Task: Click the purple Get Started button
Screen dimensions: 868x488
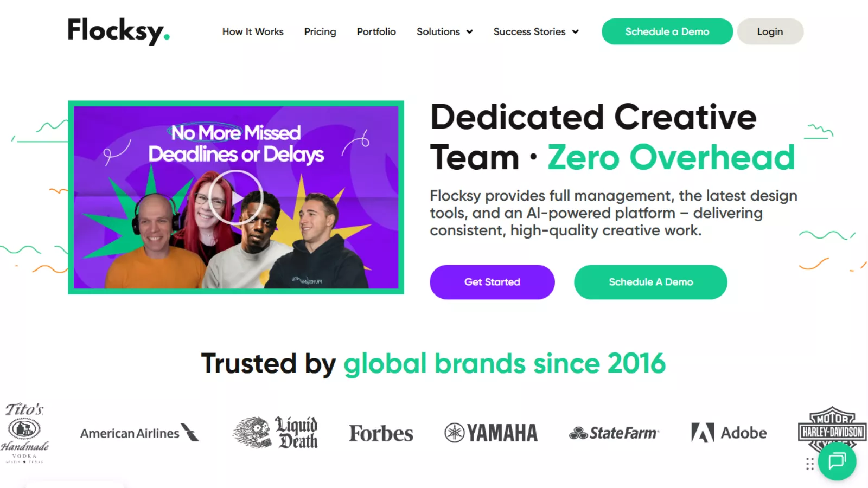Action: click(x=492, y=282)
